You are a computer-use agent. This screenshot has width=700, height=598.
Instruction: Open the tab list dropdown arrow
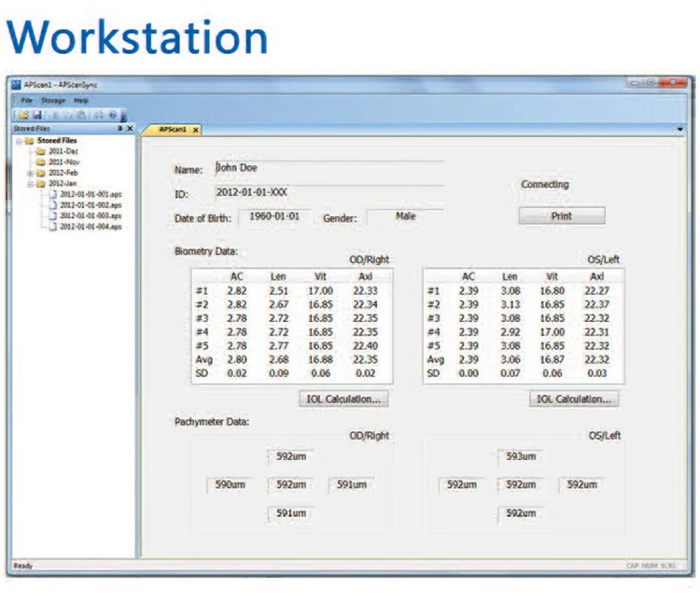679,130
